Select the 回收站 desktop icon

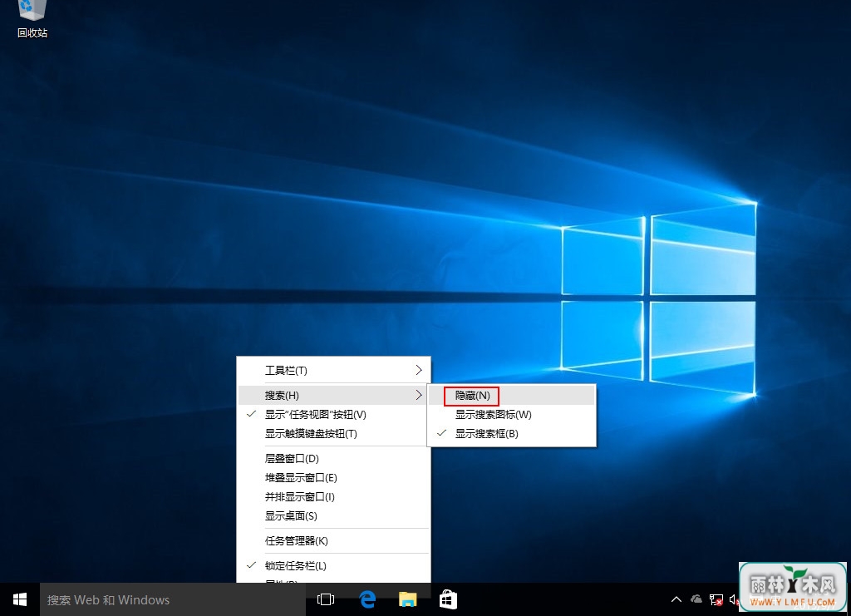pyautogui.click(x=32, y=20)
